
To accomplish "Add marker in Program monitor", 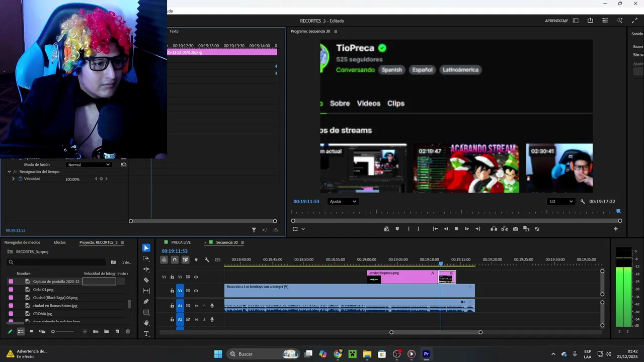I will tap(397, 229).
